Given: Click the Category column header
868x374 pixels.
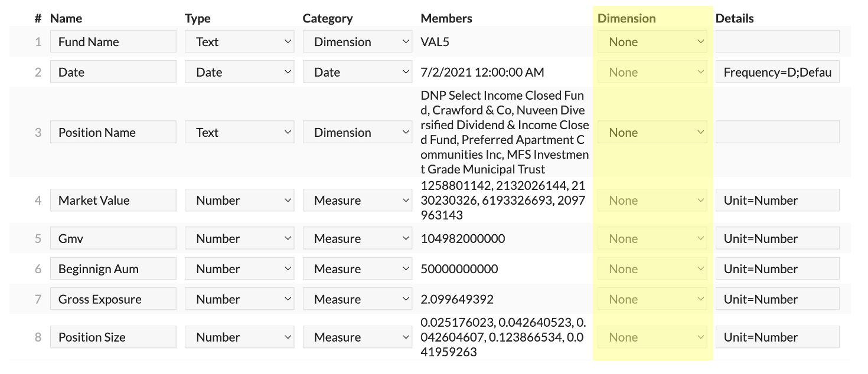Looking at the screenshot, I should (x=328, y=18).
